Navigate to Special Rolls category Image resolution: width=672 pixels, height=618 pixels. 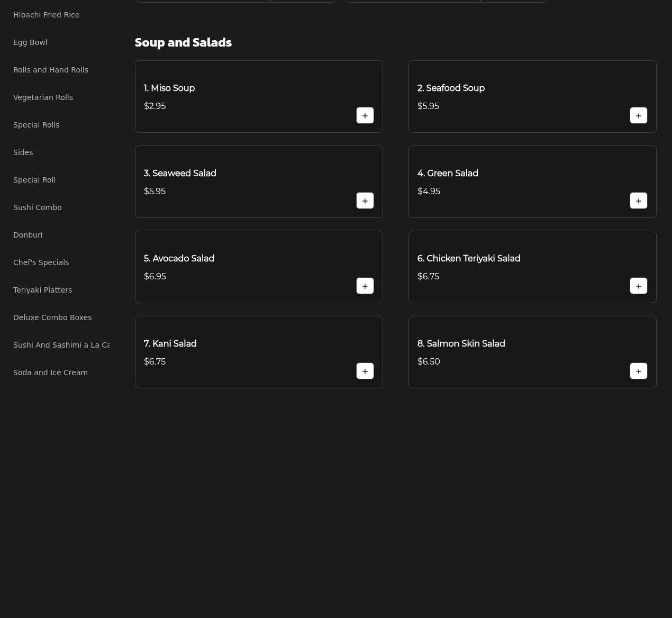point(36,125)
